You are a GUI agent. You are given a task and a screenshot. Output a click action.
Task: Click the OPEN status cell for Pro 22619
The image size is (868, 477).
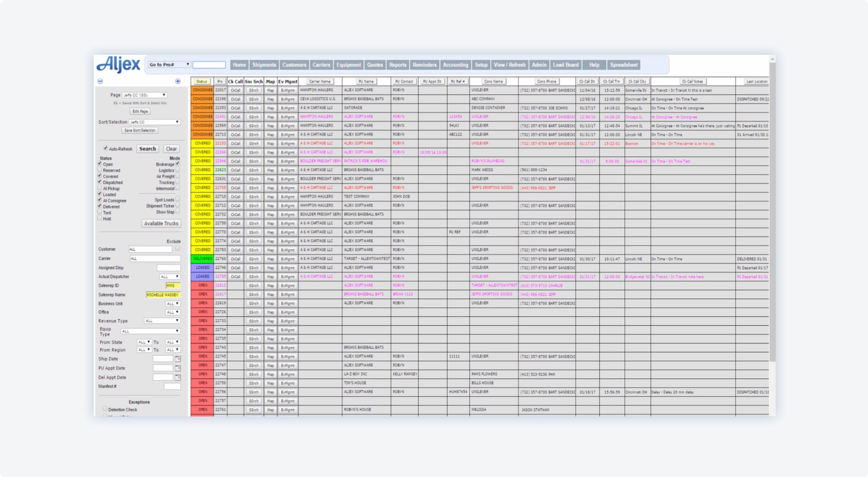(202, 303)
